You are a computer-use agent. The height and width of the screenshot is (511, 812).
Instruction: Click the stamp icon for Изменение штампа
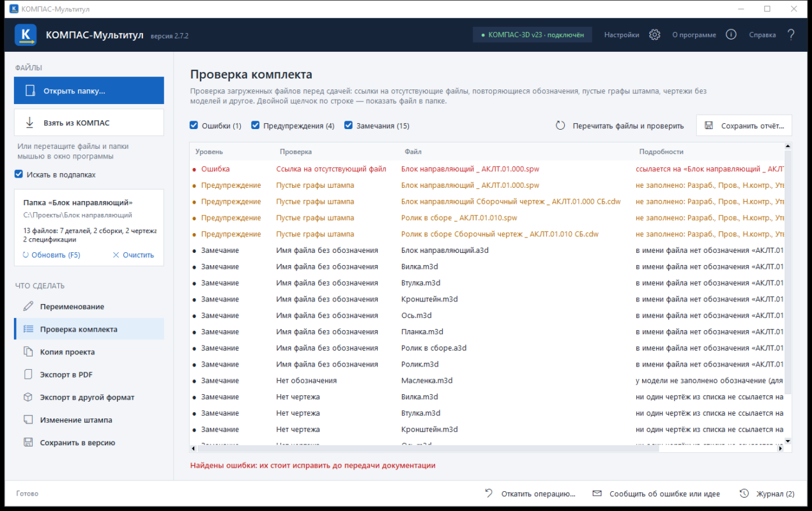[28, 420]
